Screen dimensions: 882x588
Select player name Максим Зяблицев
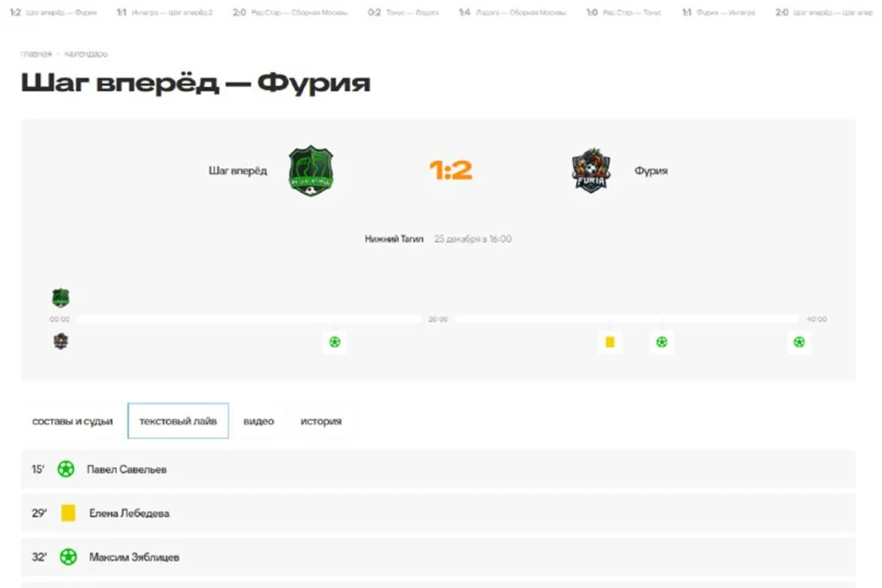(134, 557)
